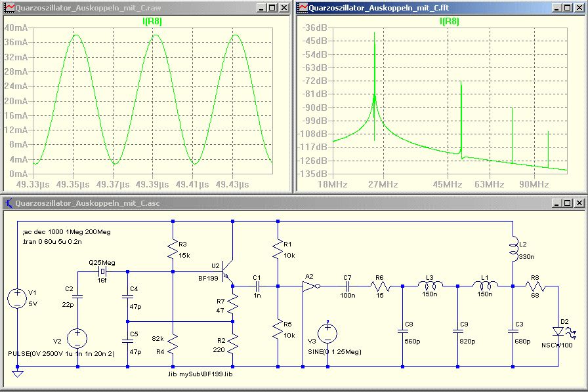This screenshot has width=588, height=392.
Task: Select the D2 LED diode symbol
Action: pos(558,332)
